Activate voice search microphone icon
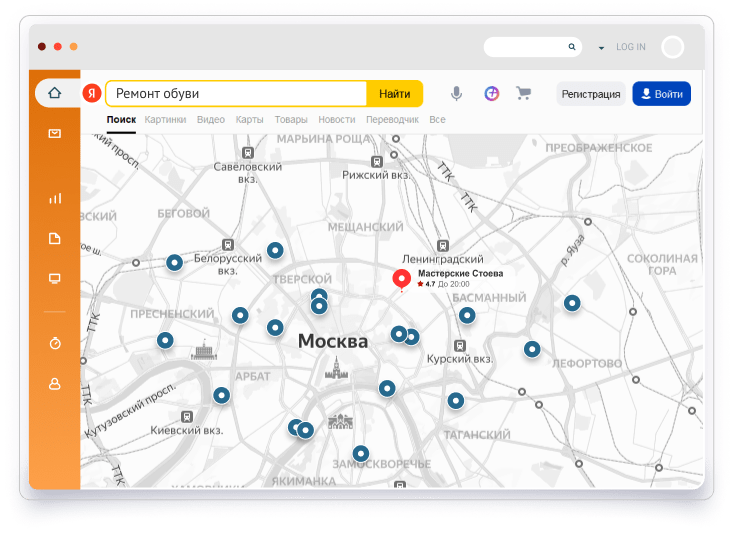 click(456, 94)
